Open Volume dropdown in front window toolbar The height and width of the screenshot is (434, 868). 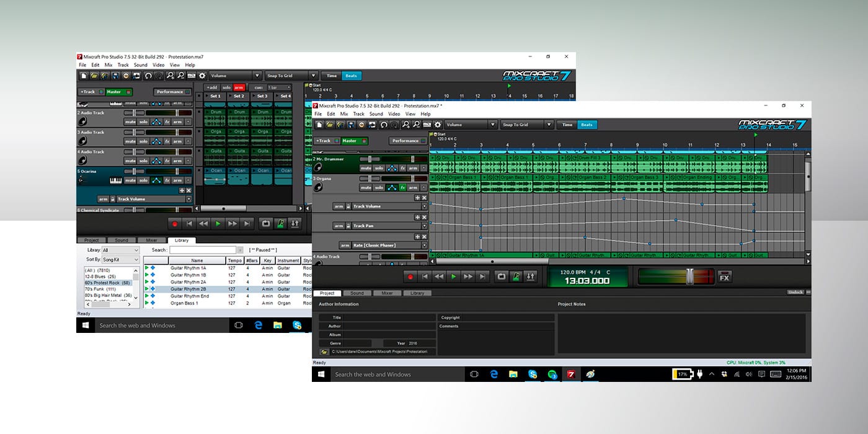[x=471, y=125]
